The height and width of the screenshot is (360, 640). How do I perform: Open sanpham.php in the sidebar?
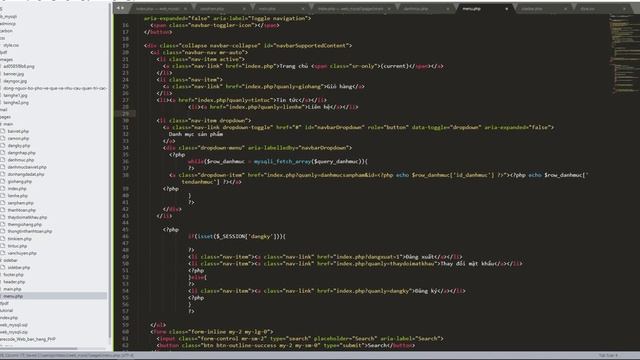pos(20,203)
